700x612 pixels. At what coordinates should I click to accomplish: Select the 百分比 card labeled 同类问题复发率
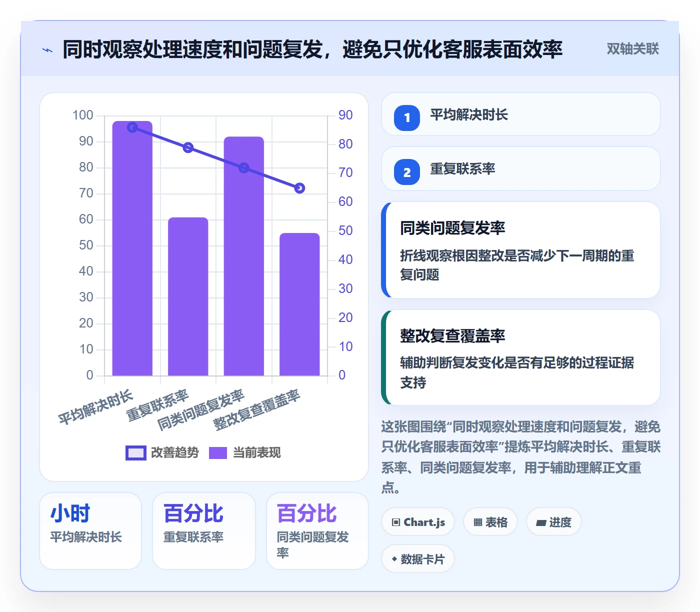[x=317, y=530]
